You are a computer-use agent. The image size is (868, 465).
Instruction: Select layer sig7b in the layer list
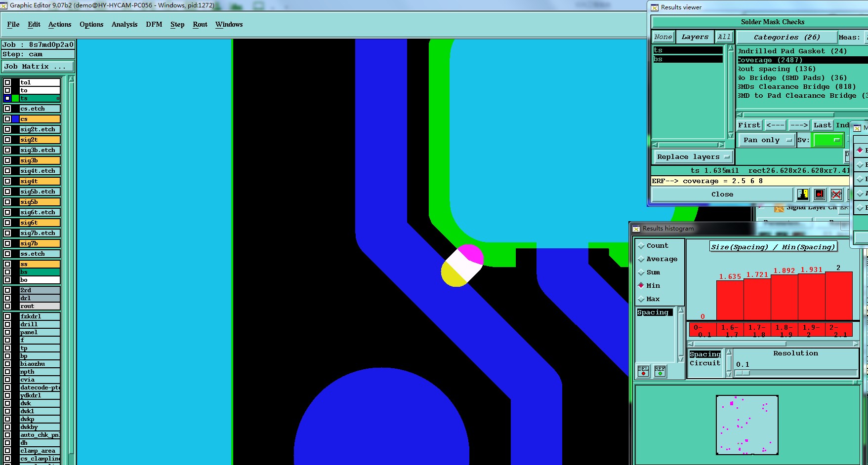(x=40, y=243)
